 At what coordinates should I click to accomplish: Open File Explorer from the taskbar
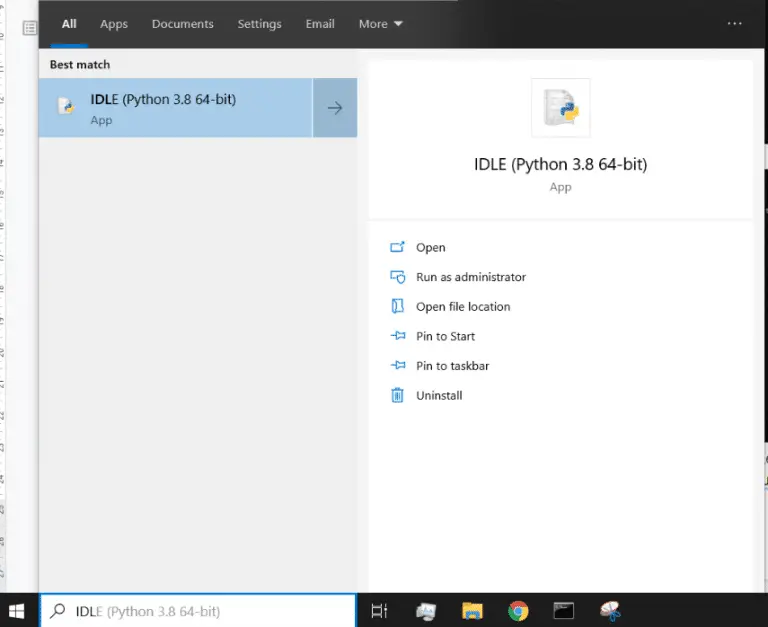pos(472,610)
